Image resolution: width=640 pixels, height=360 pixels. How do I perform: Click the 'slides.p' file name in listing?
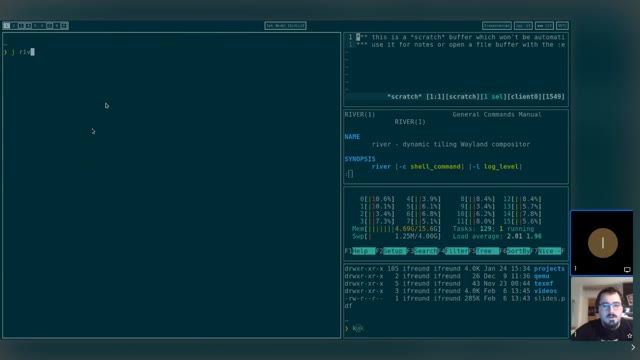[x=549, y=298]
